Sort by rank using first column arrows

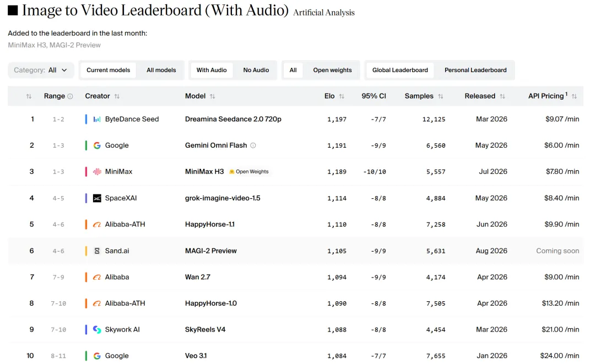(x=29, y=96)
